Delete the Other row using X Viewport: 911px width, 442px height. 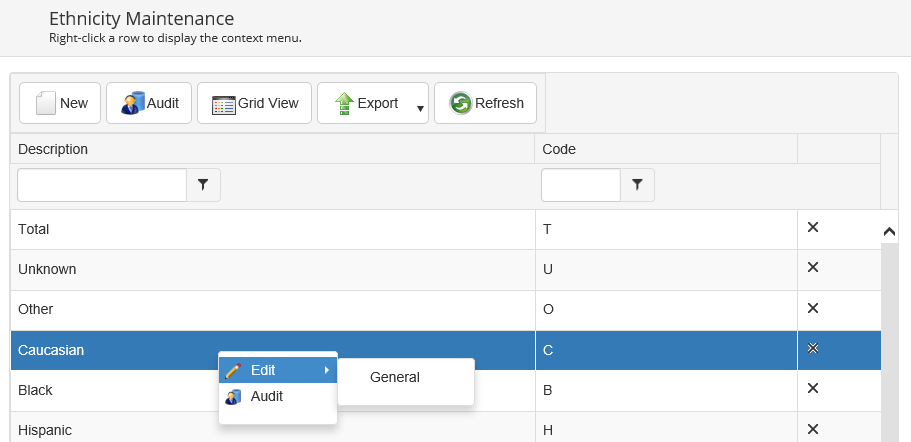(813, 308)
